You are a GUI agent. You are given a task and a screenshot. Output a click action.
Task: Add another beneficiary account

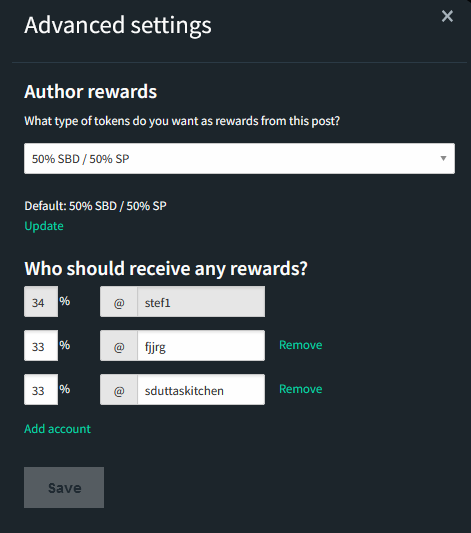tap(57, 429)
